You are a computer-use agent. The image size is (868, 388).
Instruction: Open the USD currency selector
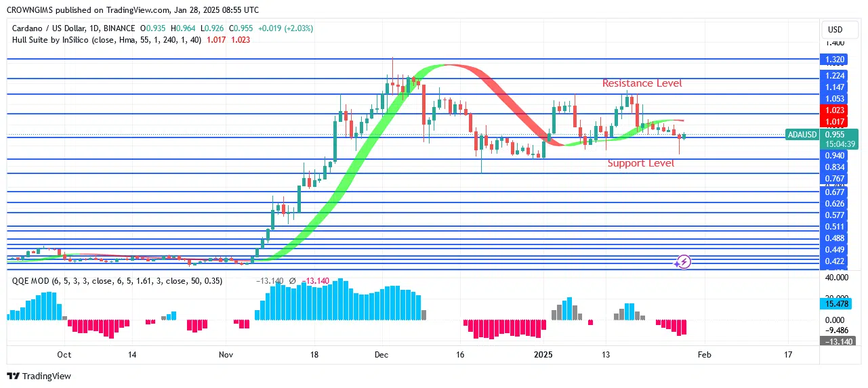[835, 30]
